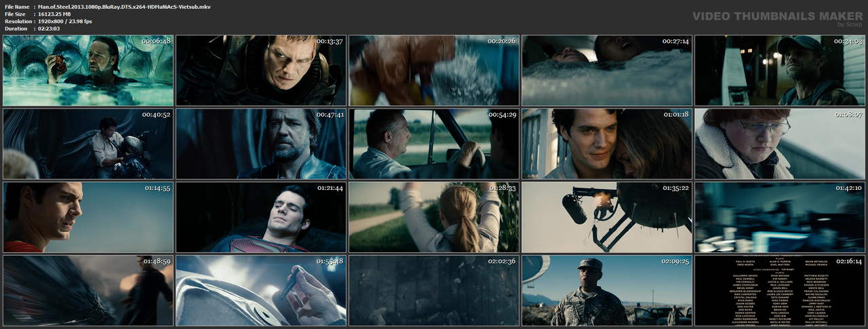This screenshot has height=329, width=868.
Task: Click the file name Man.of.Steel mkv text
Action: click(124, 6)
